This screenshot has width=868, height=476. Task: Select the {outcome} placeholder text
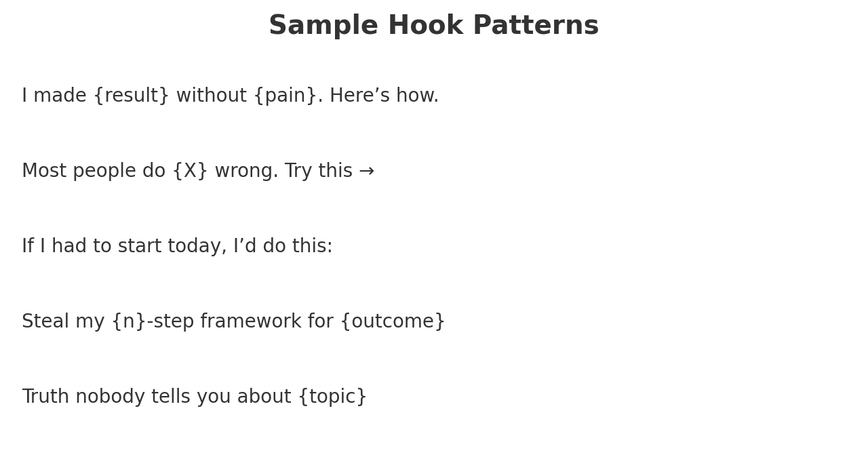point(393,321)
